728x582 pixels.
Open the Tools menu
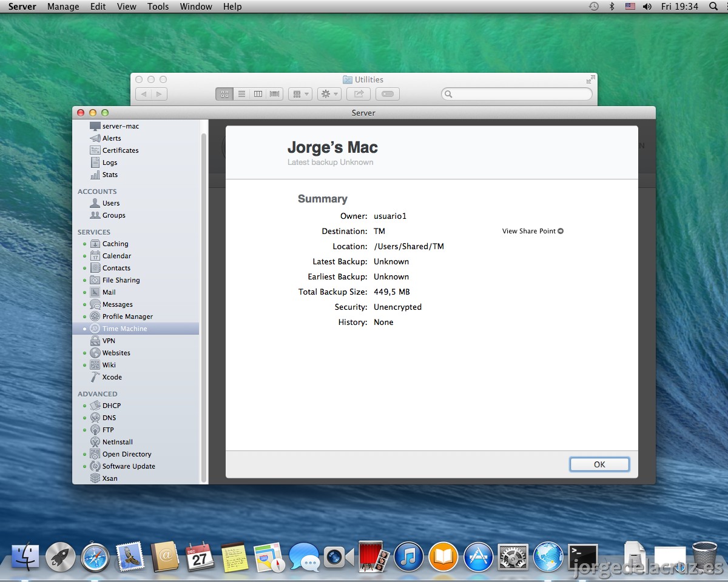(x=158, y=7)
